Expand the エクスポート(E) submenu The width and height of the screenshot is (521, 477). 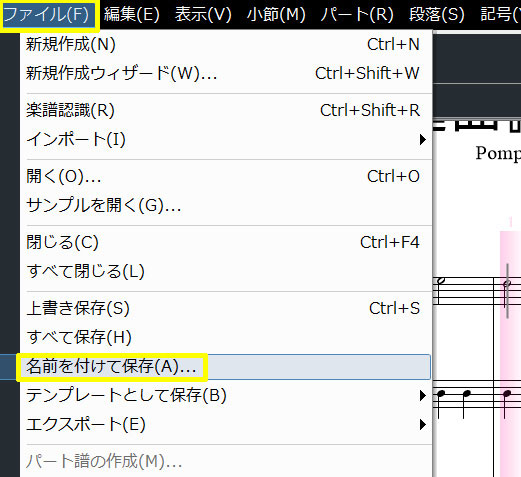[226, 424]
